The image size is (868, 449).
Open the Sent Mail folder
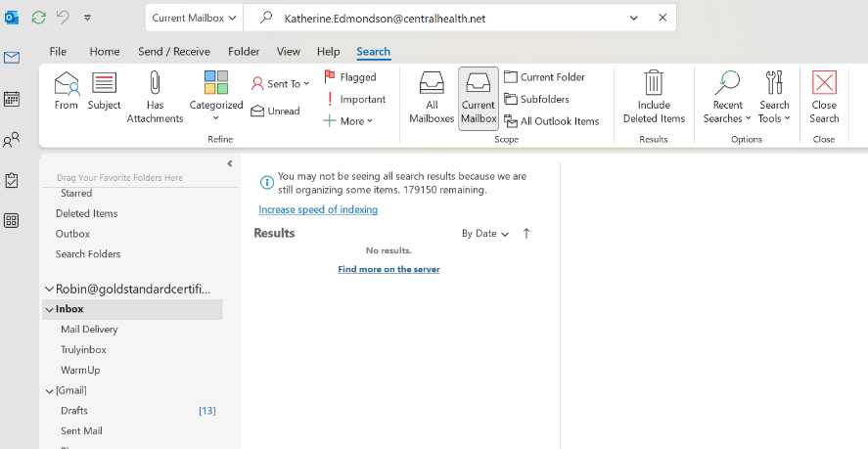[81, 430]
